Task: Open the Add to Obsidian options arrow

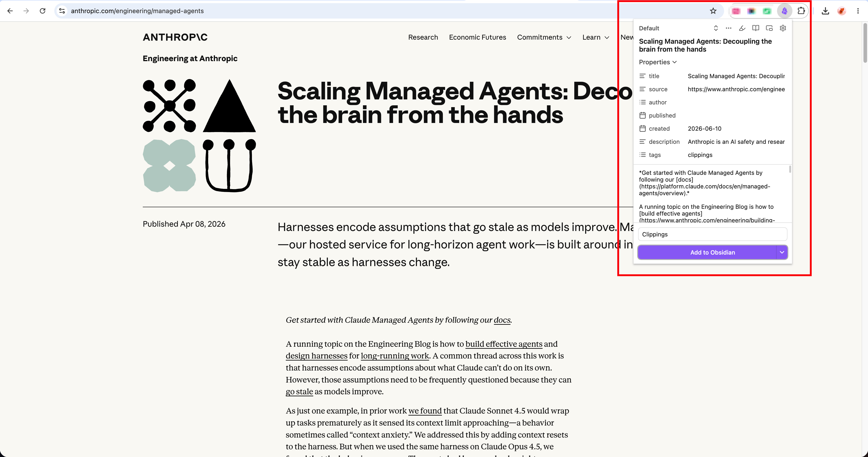Action: point(782,252)
